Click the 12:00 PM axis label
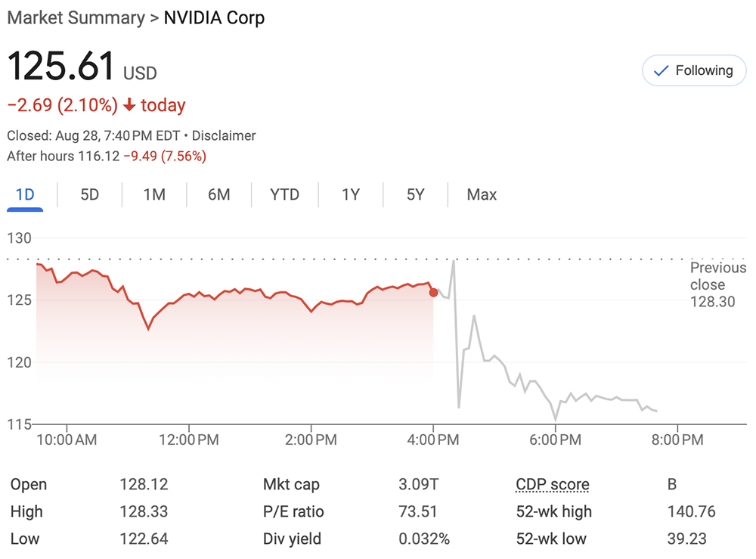 (x=189, y=439)
